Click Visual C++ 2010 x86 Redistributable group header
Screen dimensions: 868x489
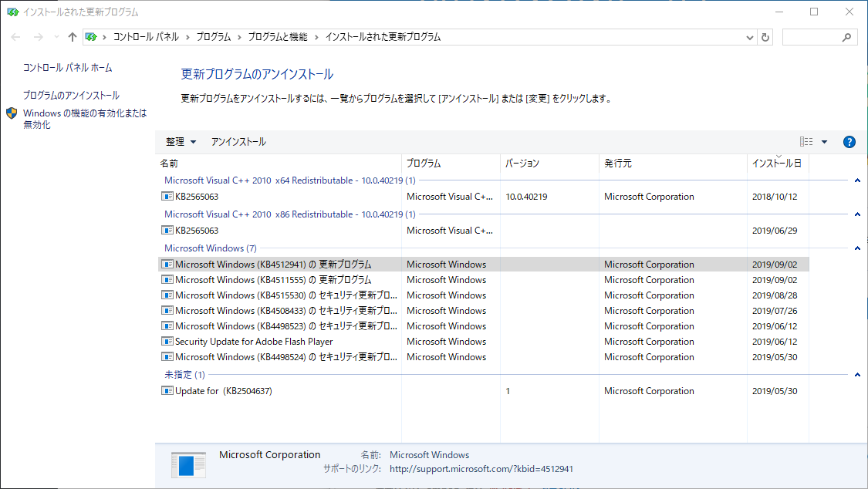click(x=289, y=214)
